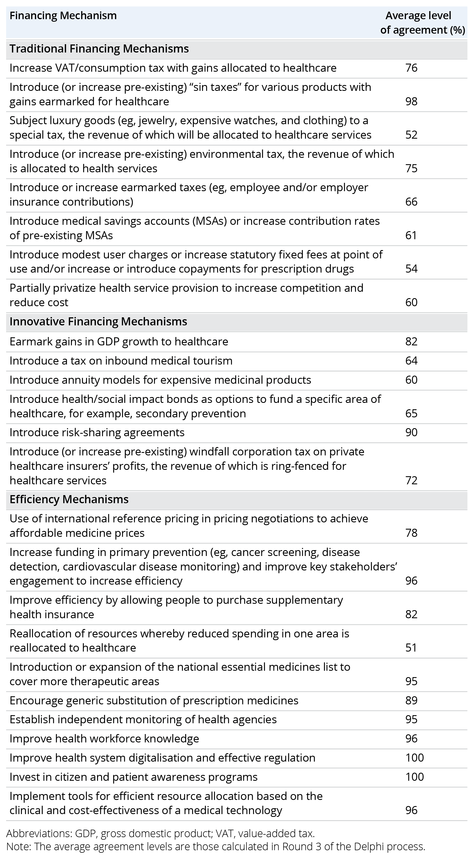Click the 75 value for environmental tax

pos(411,168)
